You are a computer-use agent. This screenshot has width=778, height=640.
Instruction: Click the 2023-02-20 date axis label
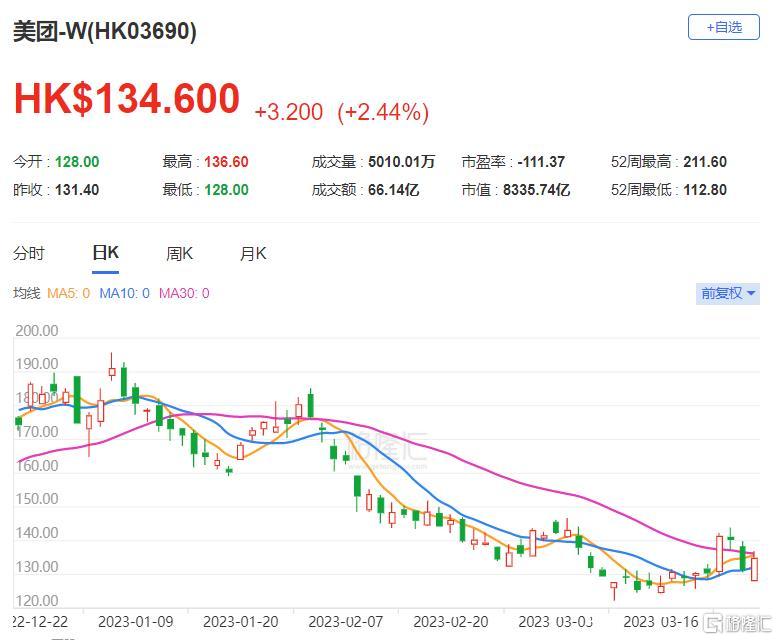coord(451,622)
